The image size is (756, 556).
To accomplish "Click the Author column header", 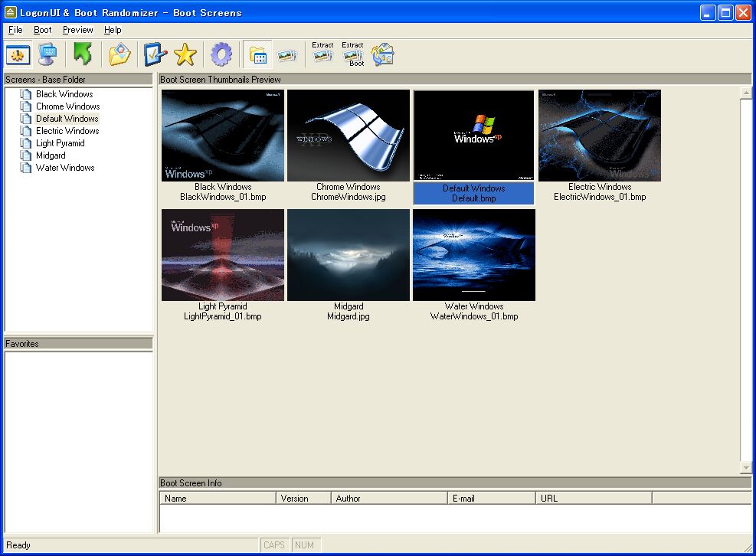I will tap(390, 498).
